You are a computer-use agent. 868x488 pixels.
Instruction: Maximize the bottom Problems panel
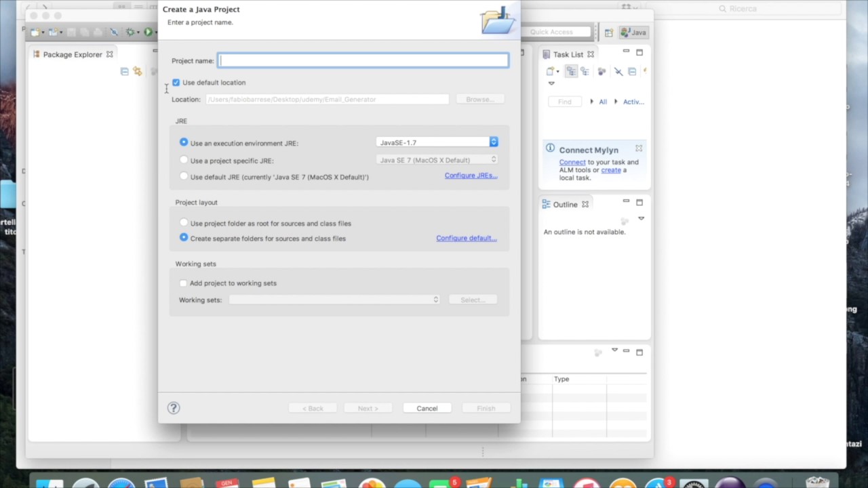[x=639, y=352]
